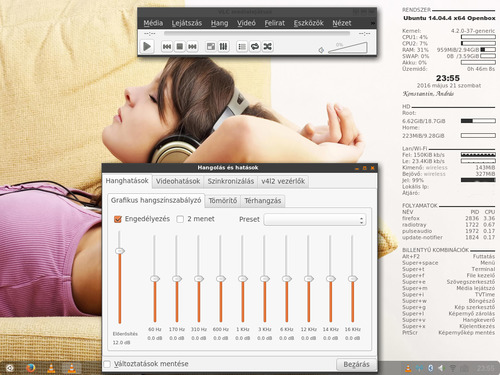Show the playlist using the list icon
This screenshot has width=500, height=375.
point(242,46)
